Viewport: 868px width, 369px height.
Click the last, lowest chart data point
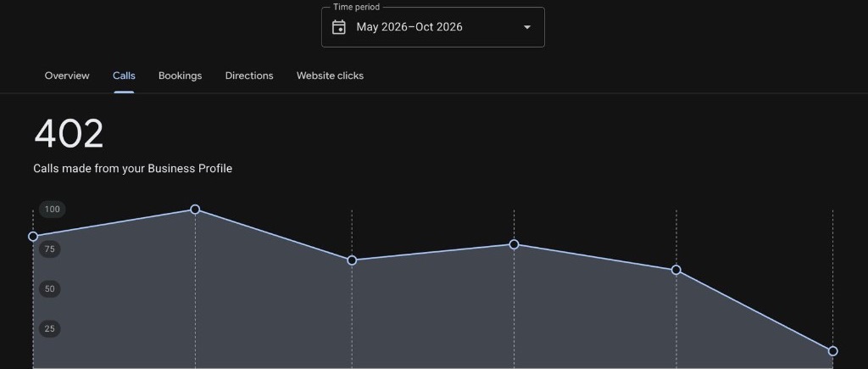(832, 350)
